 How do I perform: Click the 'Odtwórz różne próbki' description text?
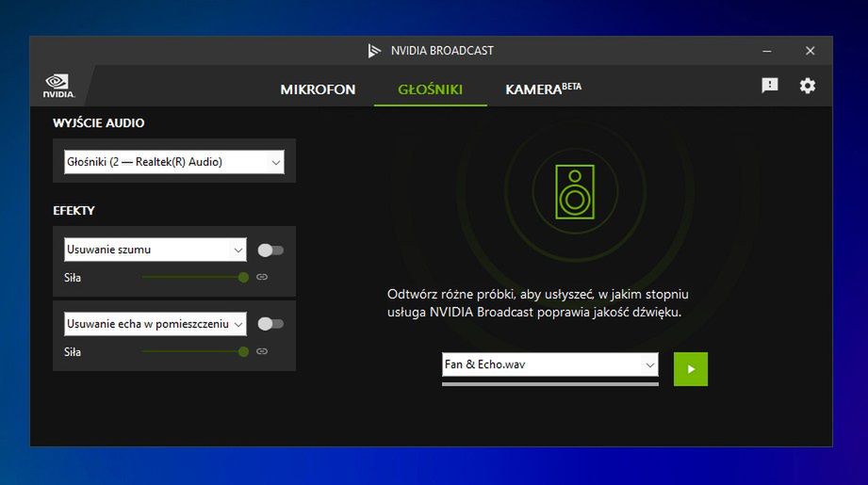click(537, 303)
